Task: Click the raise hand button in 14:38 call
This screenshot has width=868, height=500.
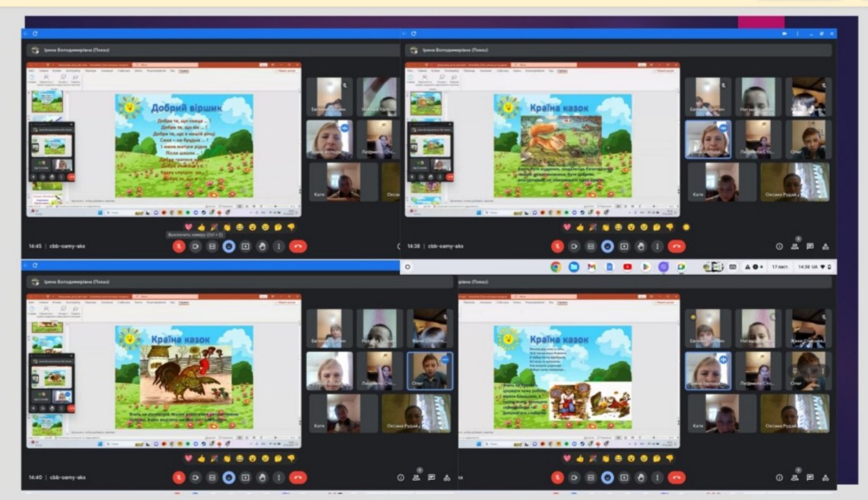Action: tap(641, 246)
